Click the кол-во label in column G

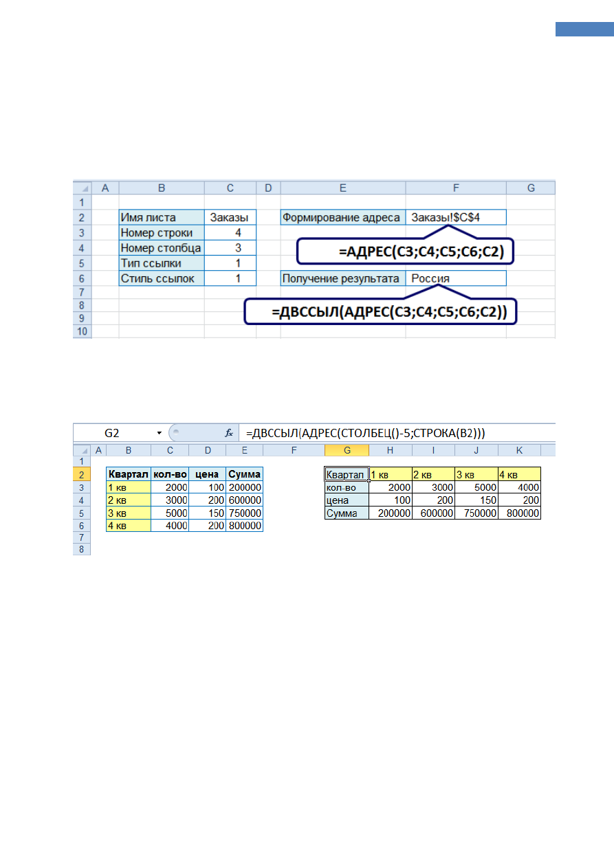tap(347, 487)
